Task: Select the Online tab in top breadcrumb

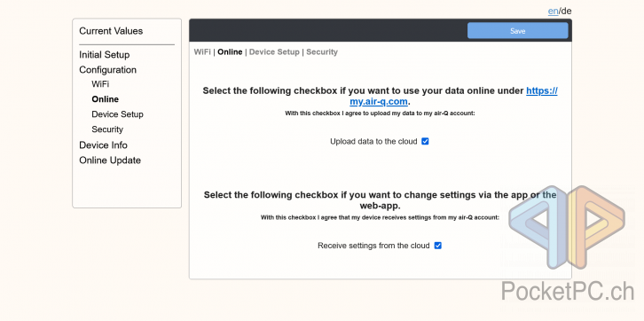Action: coord(230,51)
